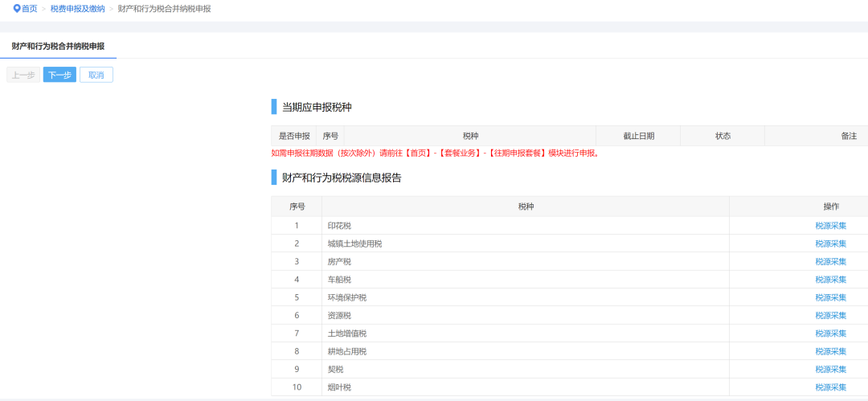Viewport: 868px width, 401px height.
Task: Select the 耕地占用税 row text
Action: coord(347,352)
